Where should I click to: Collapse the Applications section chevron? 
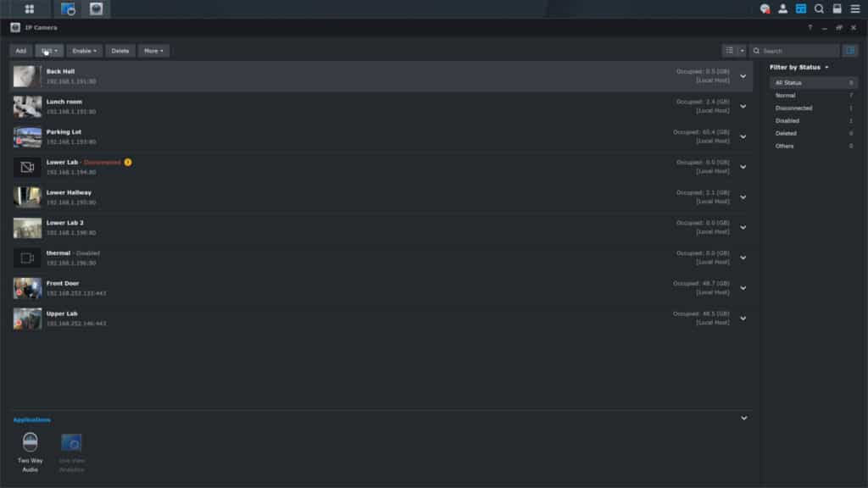point(744,419)
